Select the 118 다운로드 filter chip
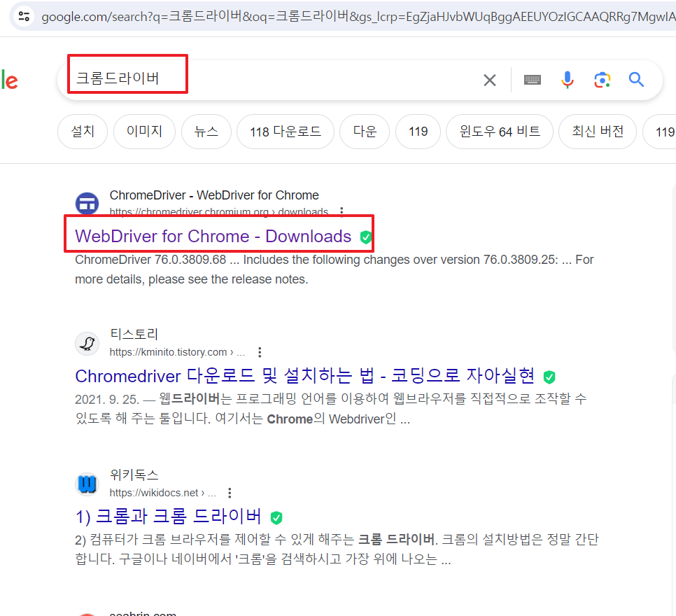 (x=286, y=132)
